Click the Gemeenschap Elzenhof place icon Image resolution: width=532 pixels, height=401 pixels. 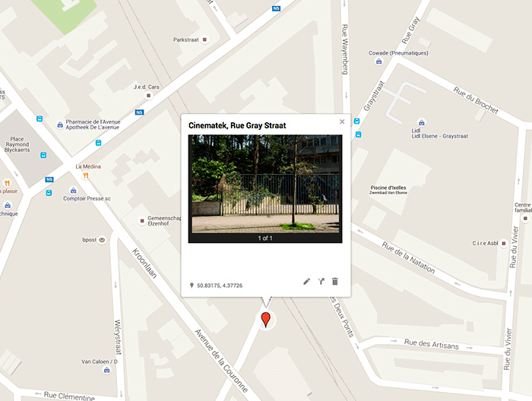point(142,221)
